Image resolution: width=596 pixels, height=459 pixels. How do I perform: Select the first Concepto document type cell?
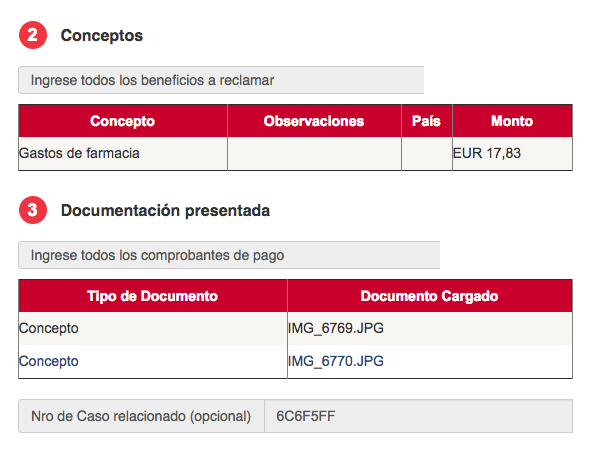[x=153, y=328]
